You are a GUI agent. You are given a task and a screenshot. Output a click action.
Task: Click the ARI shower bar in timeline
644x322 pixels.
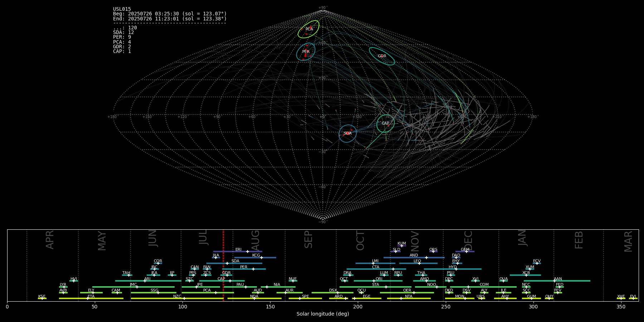(148, 281)
